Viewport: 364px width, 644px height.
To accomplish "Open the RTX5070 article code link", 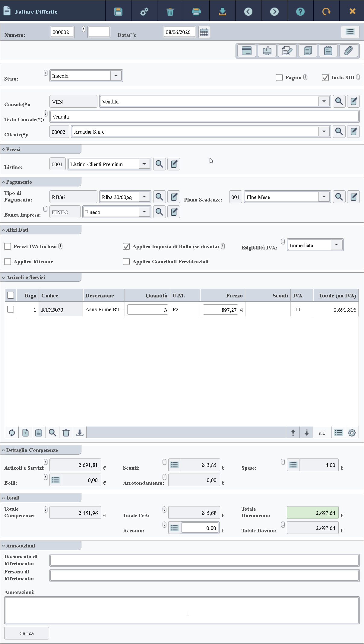I will coord(52,310).
